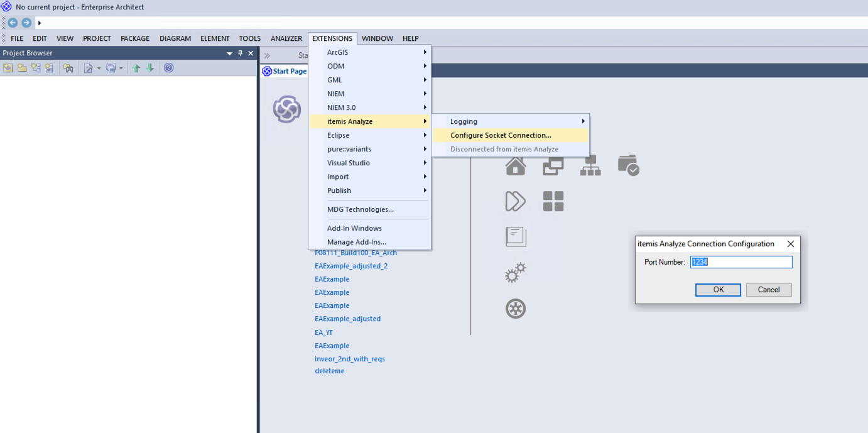Screen dimensions: 868x433
Task: Click the folder with checkmark icon
Action: 628,166
